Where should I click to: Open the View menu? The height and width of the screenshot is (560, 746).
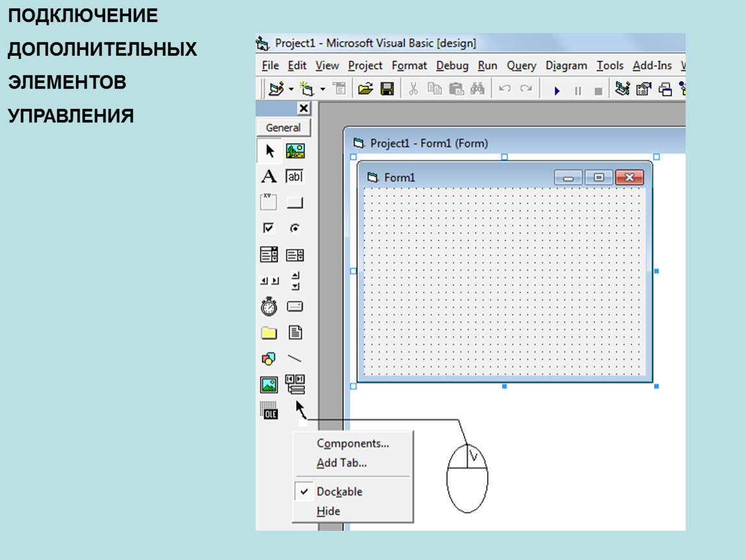(x=327, y=65)
